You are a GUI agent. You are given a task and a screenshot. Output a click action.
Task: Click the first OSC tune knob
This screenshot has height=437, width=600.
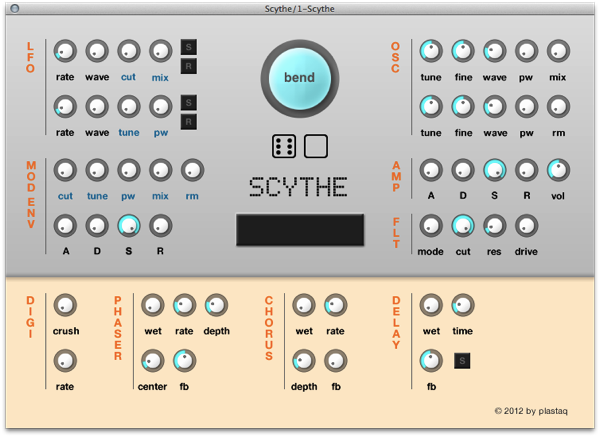[431, 51]
